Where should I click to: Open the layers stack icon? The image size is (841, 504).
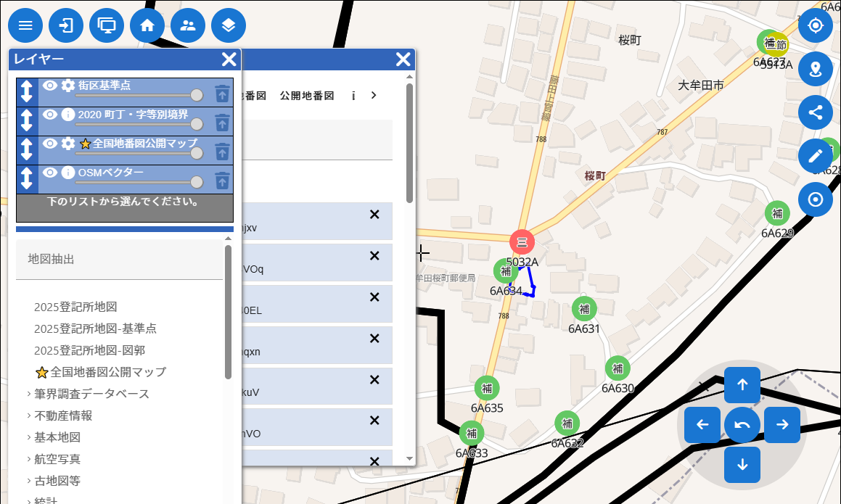tap(229, 26)
